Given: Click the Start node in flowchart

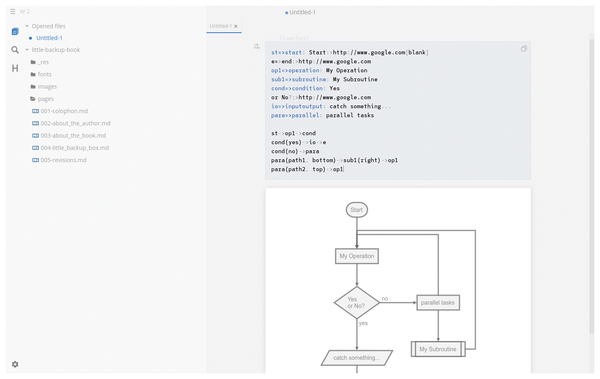Looking at the screenshot, I should pos(357,210).
